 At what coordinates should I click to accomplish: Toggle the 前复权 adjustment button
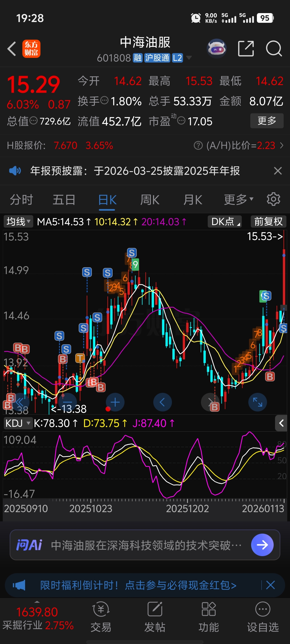[x=269, y=221]
